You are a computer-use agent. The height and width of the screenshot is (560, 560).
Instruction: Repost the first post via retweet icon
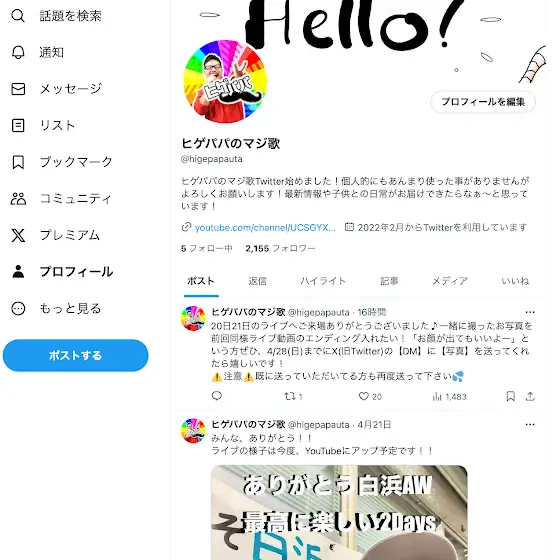pyautogui.click(x=290, y=396)
